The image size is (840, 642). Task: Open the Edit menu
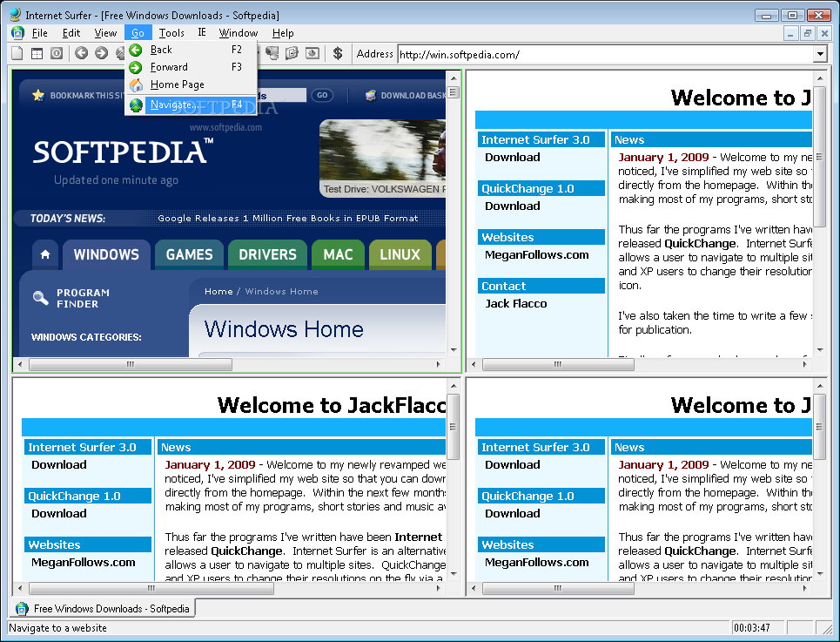click(71, 33)
